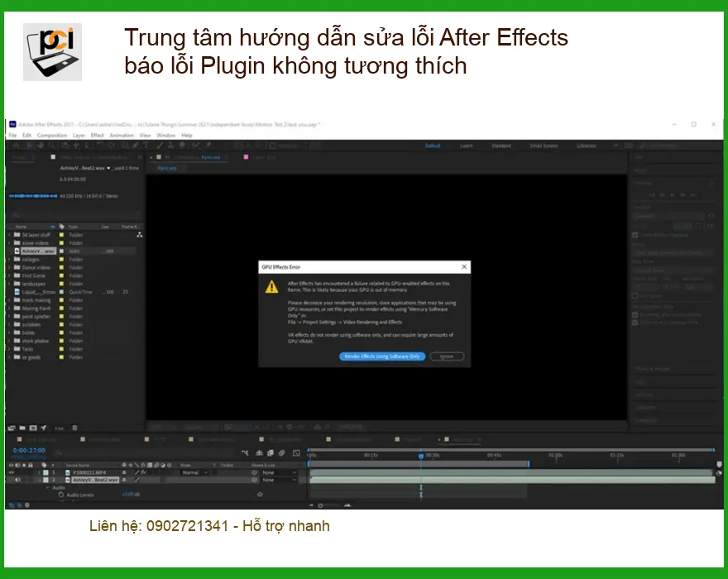Click the parent pick whip for Beat2.wav layer
Viewport: 728px width, 579px height.
[x=254, y=480]
